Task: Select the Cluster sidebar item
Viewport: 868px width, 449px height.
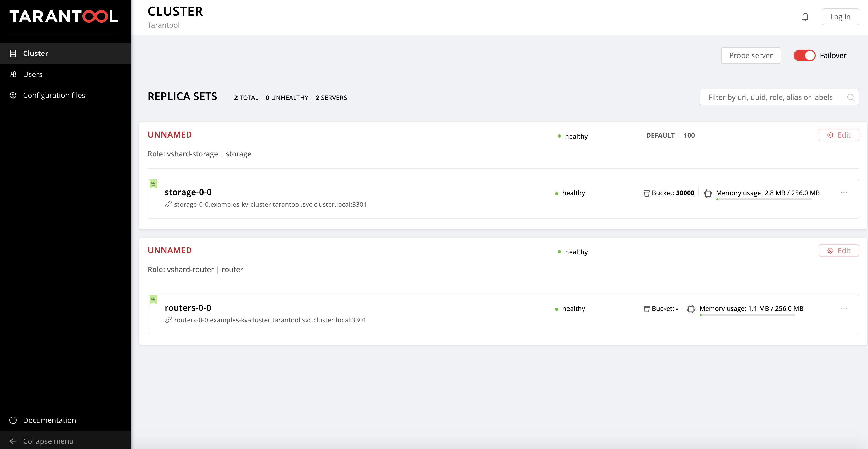Action: pos(35,53)
